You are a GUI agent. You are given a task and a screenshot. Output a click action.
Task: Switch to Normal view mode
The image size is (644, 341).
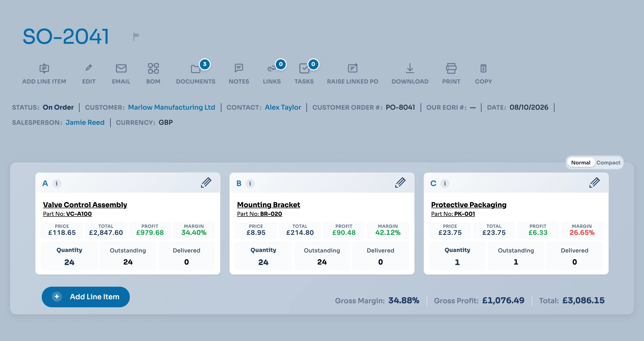[x=581, y=163]
